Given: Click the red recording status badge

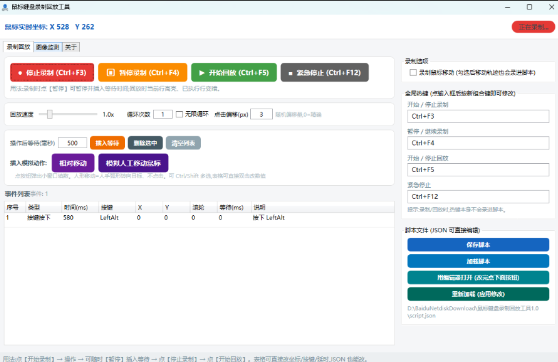Looking at the screenshot, I should 533,27.
